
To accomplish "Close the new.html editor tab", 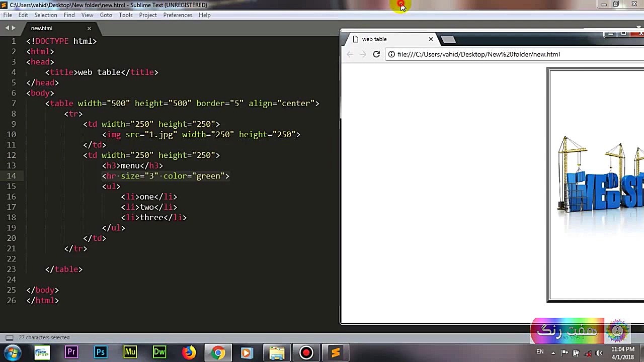I will pyautogui.click(x=89, y=29).
